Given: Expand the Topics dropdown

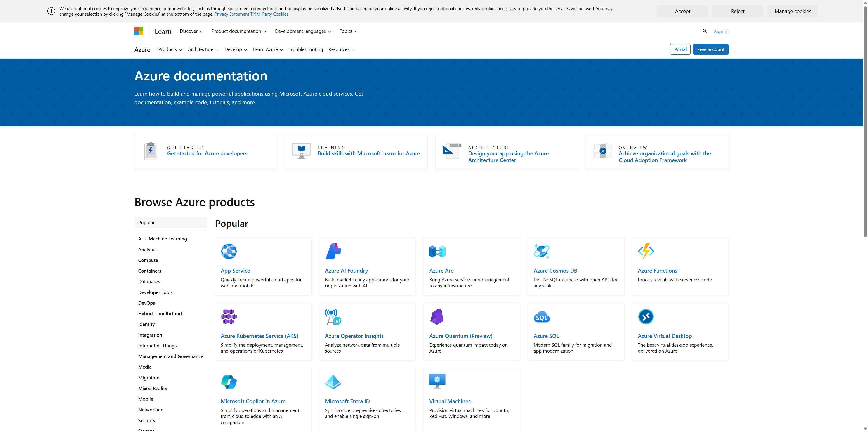Looking at the screenshot, I should click(x=349, y=31).
